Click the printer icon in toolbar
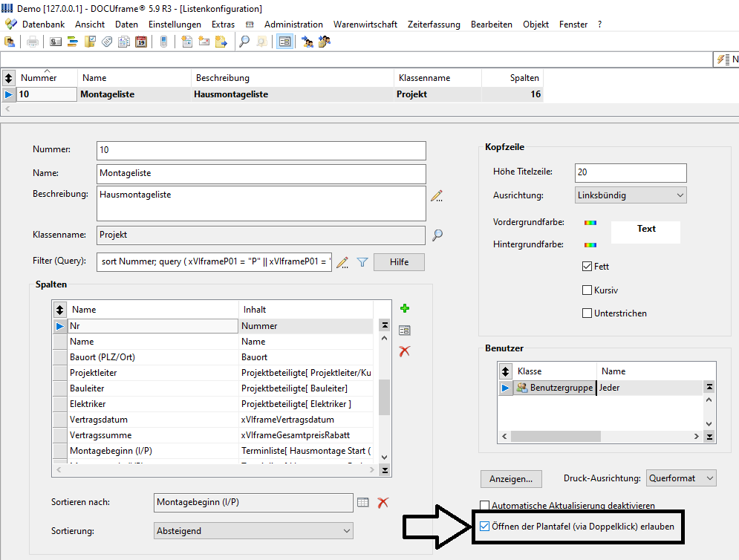739x560 pixels. coord(33,42)
